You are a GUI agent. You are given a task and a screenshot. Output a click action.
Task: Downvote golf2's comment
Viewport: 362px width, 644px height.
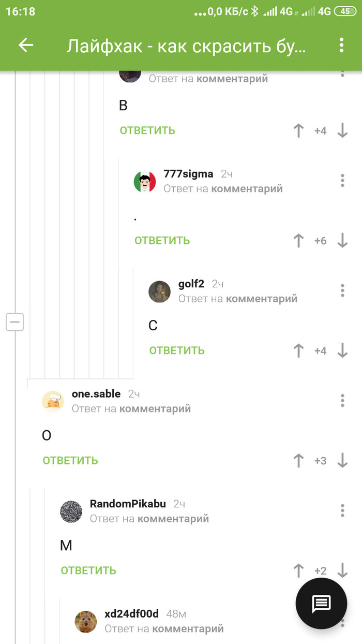click(342, 350)
